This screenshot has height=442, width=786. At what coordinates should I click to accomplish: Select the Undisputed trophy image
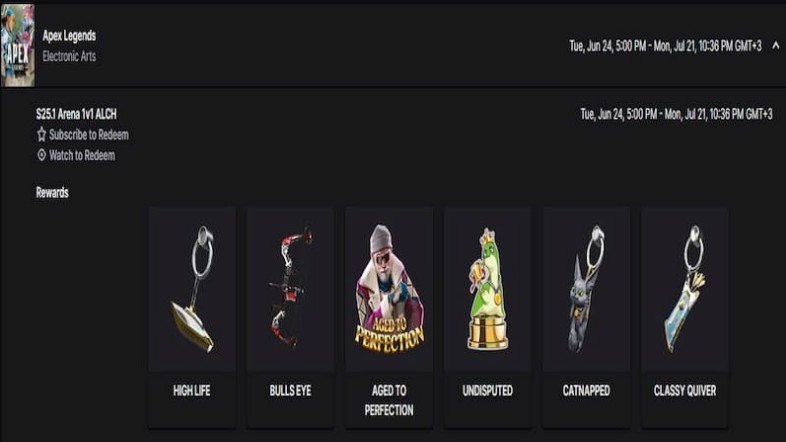(487, 289)
